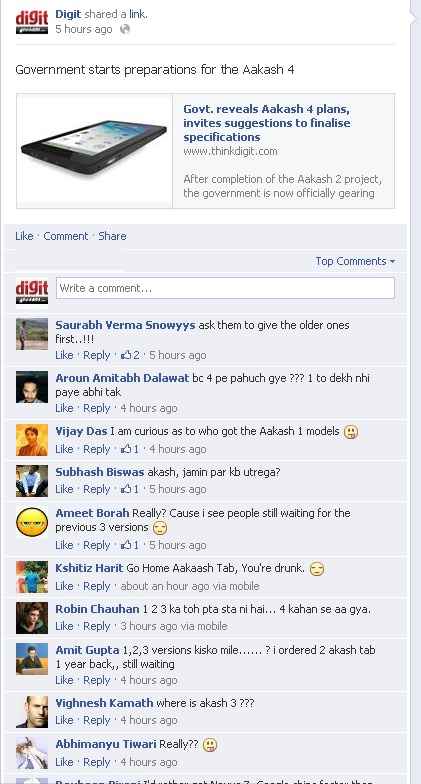This screenshot has width=421, height=784.
Task: Reply to Kshitiz Harit's comment
Action: click(x=96, y=586)
